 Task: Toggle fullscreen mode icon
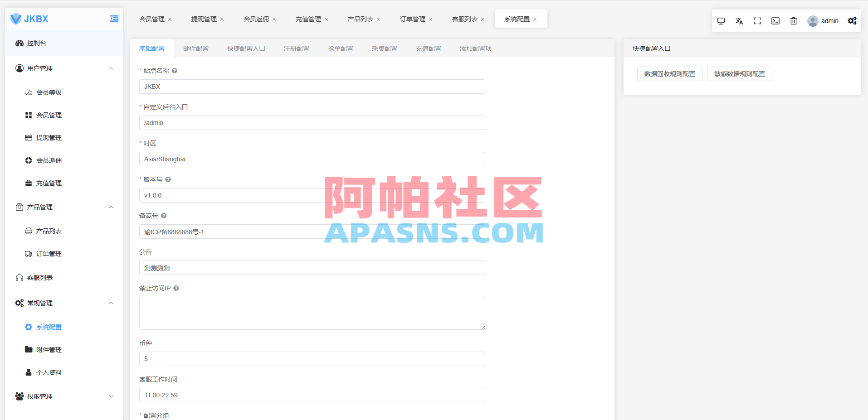point(757,21)
